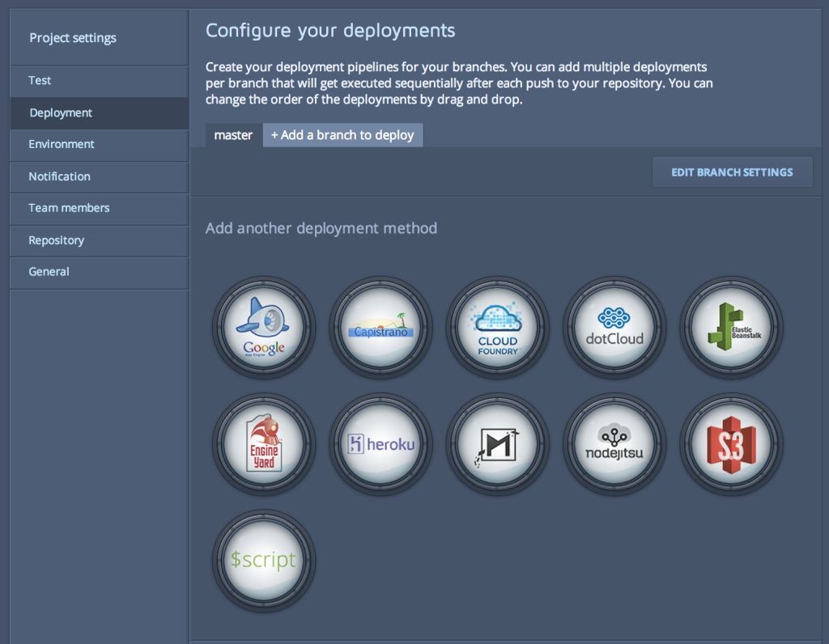The image size is (829, 644).
Task: Select the Engine Yard deployment icon
Action: pyautogui.click(x=264, y=444)
